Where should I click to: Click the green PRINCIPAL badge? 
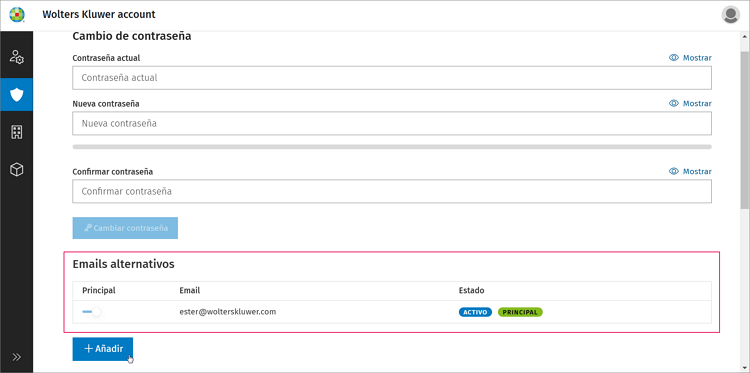point(520,312)
